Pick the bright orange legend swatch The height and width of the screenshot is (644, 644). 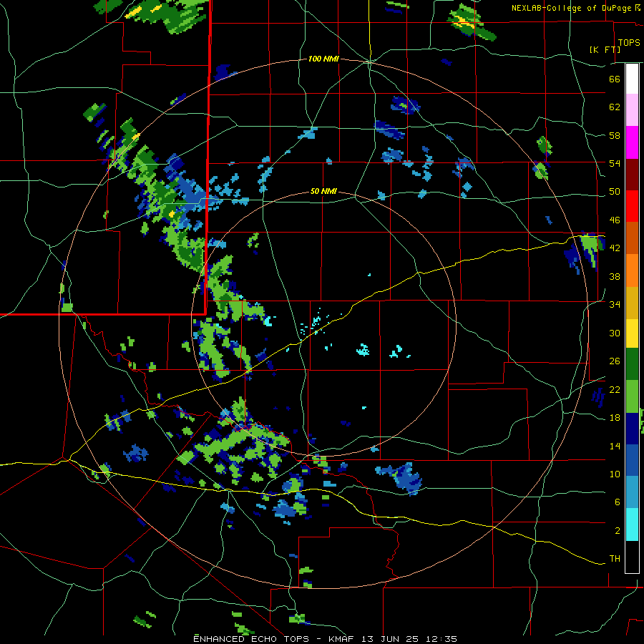click(x=632, y=270)
